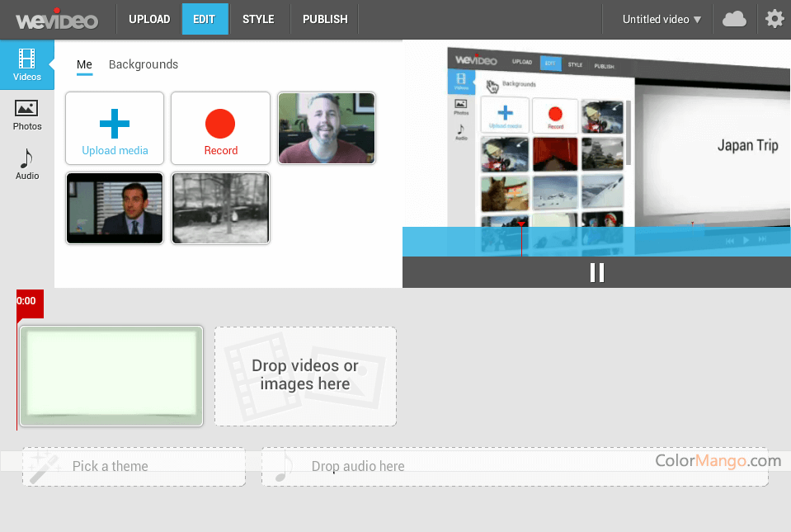Open the UPLOAD menu in top bar
The image size is (791, 532).
coord(149,19)
